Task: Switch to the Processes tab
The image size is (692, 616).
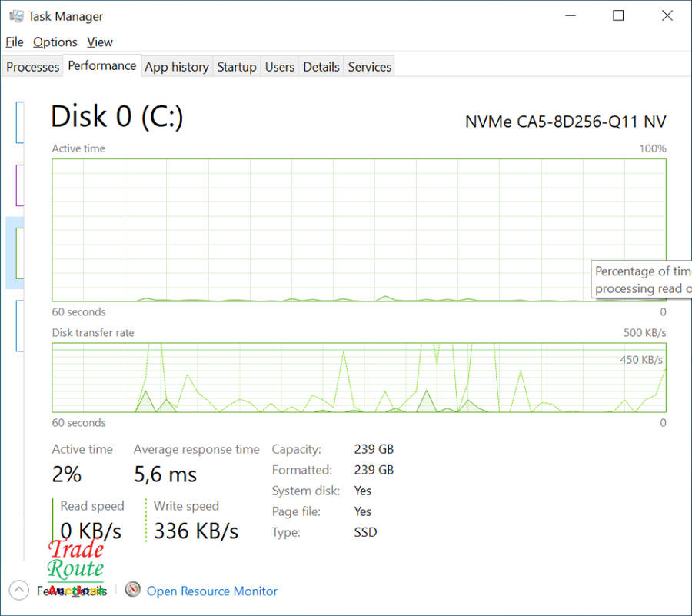Action: (32, 67)
